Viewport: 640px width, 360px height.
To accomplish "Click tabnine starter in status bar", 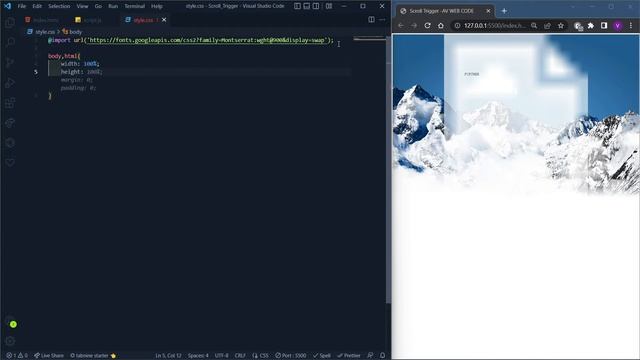I will tap(93, 356).
